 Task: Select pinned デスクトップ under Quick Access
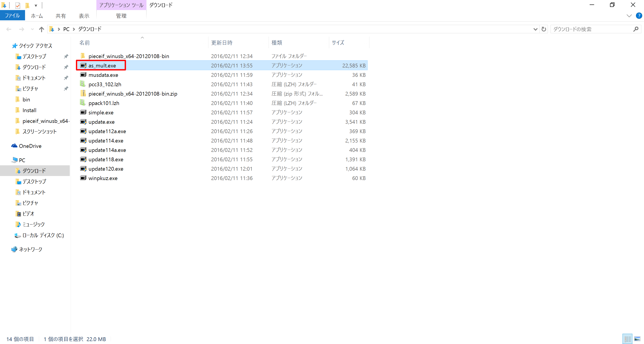coord(34,57)
